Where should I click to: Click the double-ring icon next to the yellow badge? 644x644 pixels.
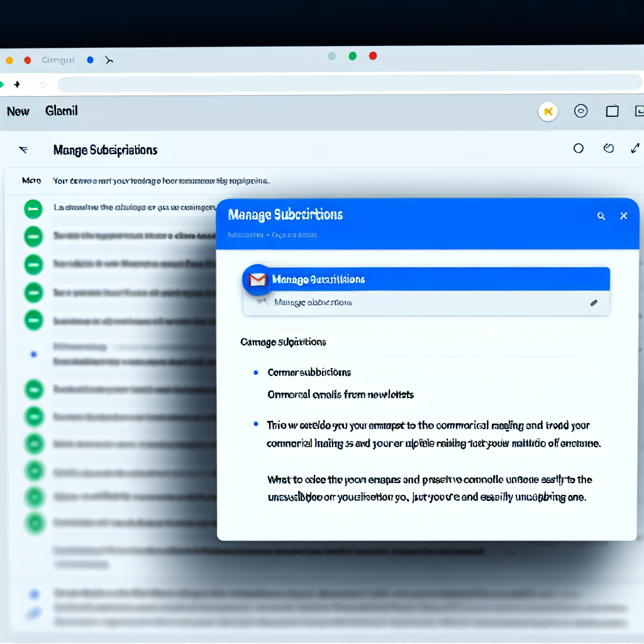580,111
